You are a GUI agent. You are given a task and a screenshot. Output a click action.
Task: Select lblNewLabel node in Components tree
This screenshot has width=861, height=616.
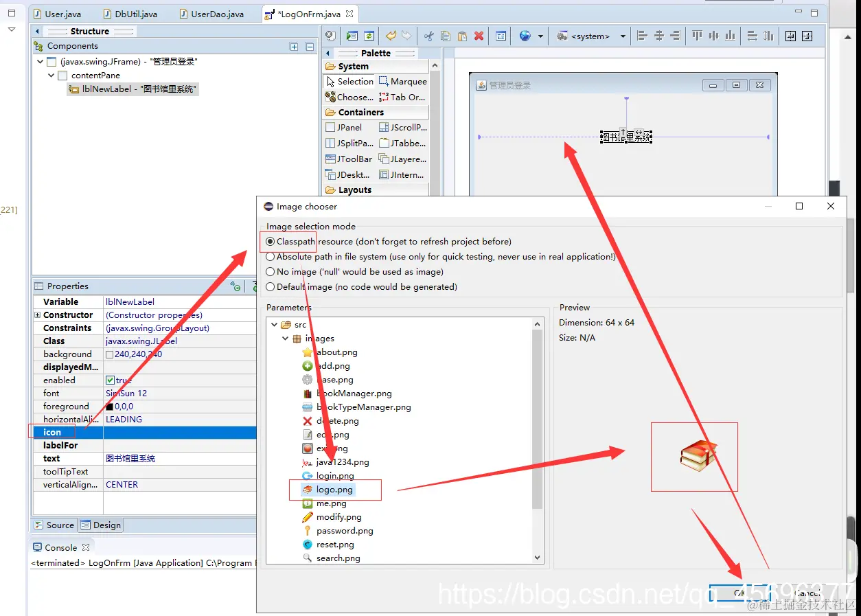(x=133, y=89)
